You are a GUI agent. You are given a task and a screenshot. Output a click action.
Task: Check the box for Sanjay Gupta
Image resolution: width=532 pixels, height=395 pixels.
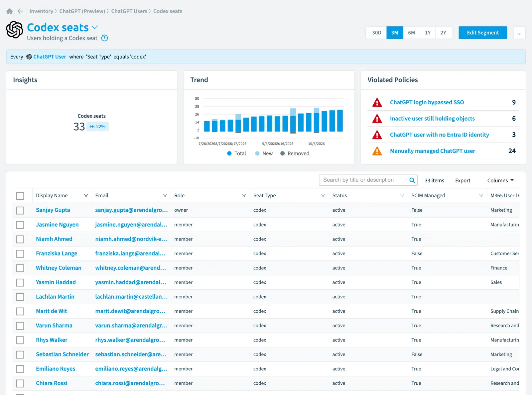pyautogui.click(x=20, y=210)
